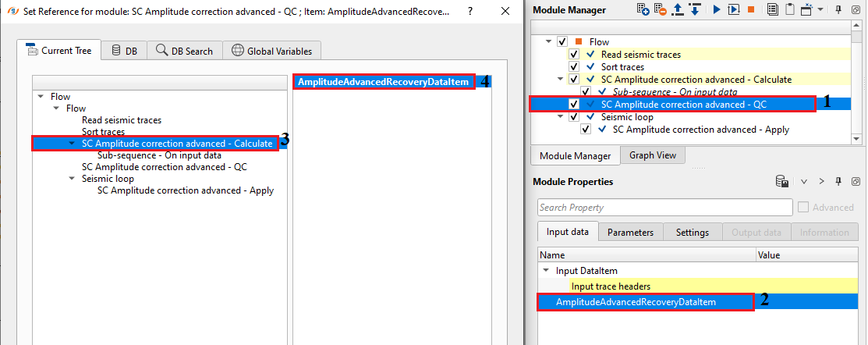Toggle Read seismic traces checkbox
This screenshot has height=345, width=868.
[x=574, y=55]
